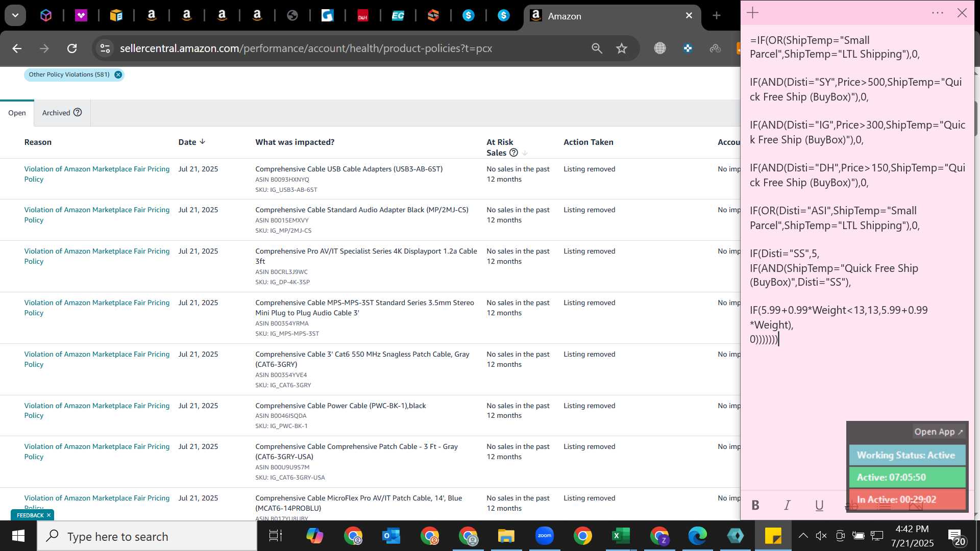
Task: Switch to the EC browser tab
Action: (x=398, y=16)
